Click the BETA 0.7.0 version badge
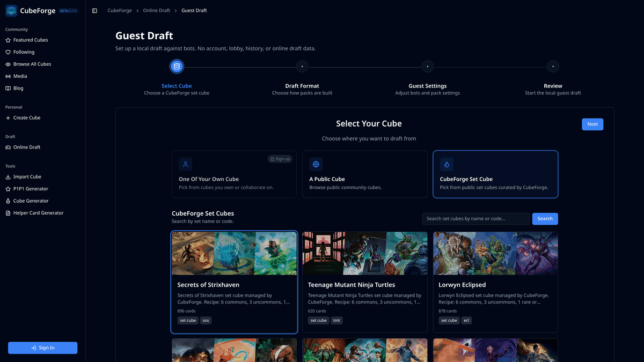 click(68, 11)
